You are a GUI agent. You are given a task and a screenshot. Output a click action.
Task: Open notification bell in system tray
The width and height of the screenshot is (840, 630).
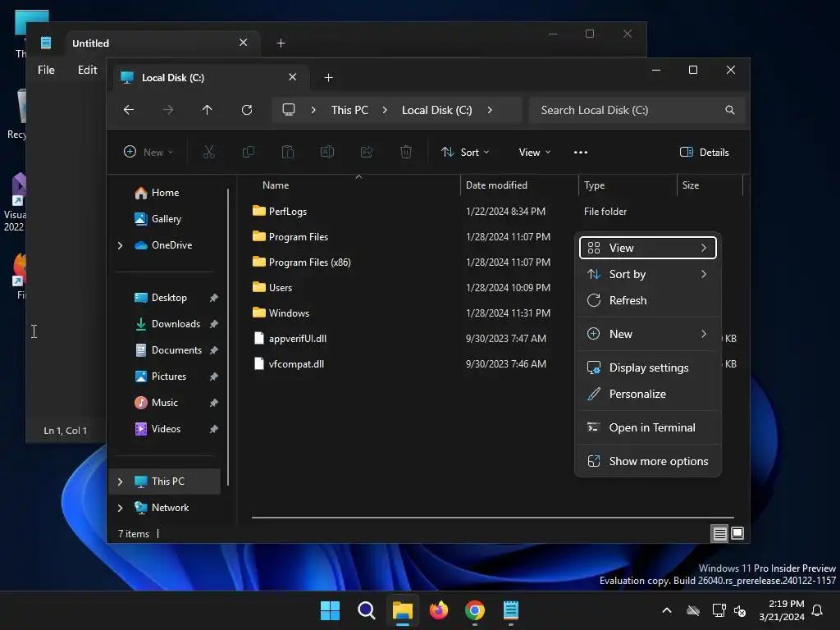[817, 610]
